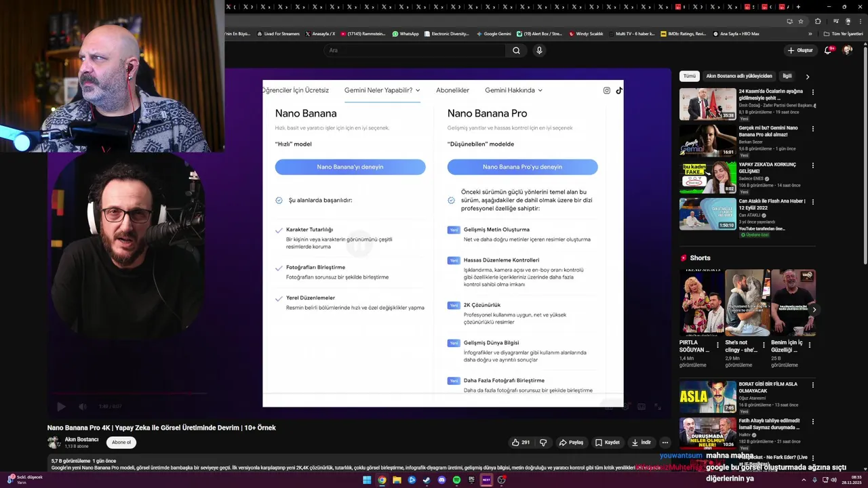This screenshot has width=868, height=488.
Task: Play the video with play button
Action: [x=61, y=407]
